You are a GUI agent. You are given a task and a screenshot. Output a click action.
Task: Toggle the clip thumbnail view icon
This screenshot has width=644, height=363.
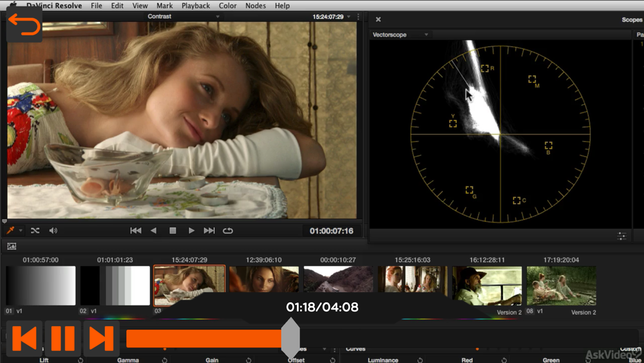pos(12,246)
